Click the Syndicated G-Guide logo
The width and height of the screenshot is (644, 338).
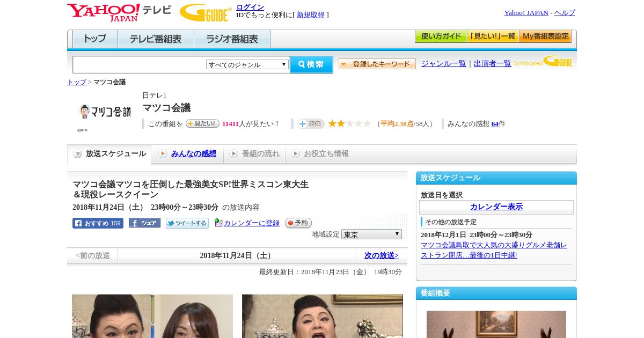(543, 61)
